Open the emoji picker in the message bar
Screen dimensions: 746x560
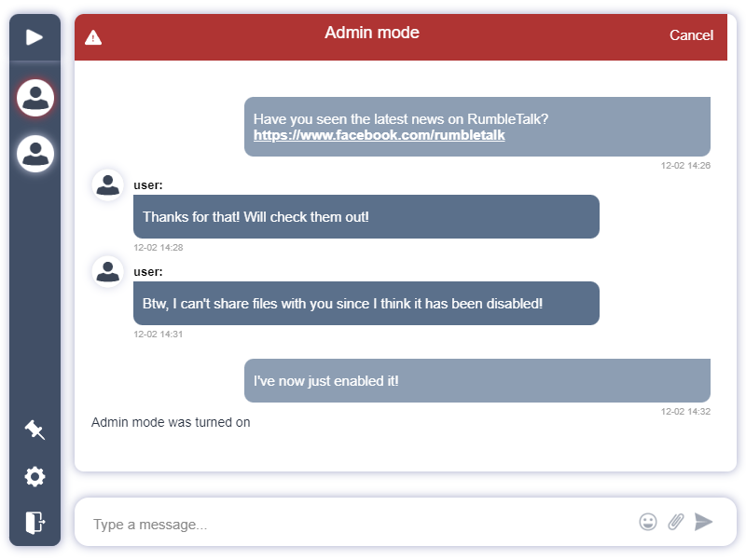point(647,522)
